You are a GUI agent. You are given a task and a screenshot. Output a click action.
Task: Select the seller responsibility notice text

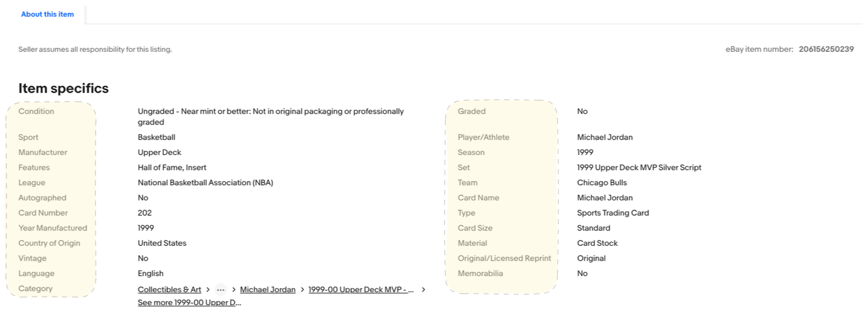pos(95,50)
